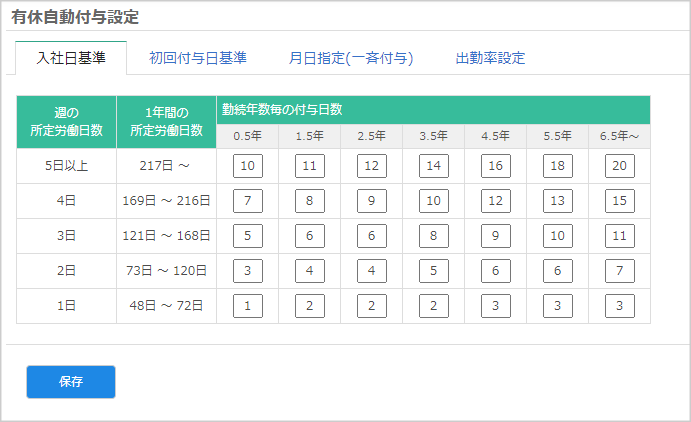Switch to the 初回付与日基準 tab
The height and width of the screenshot is (422, 691).
click(x=198, y=58)
